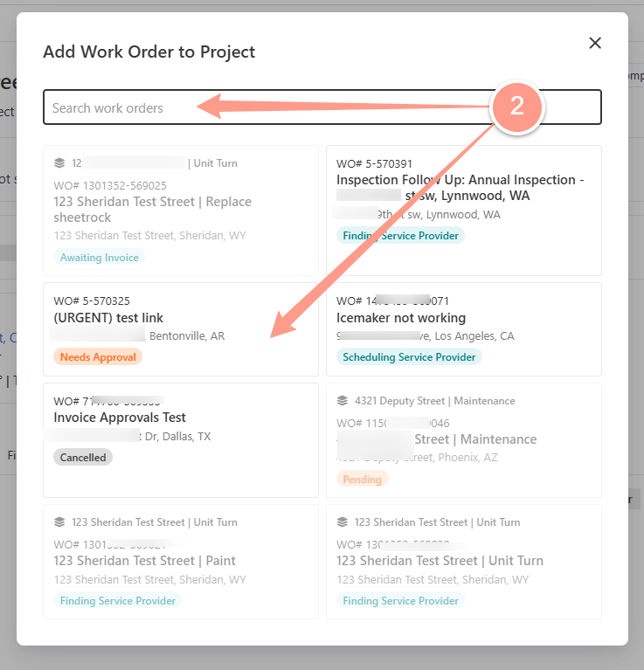Click Finding Service Provider badge on Inspection card
Image resolution: width=644 pixels, height=670 pixels.
coord(400,236)
